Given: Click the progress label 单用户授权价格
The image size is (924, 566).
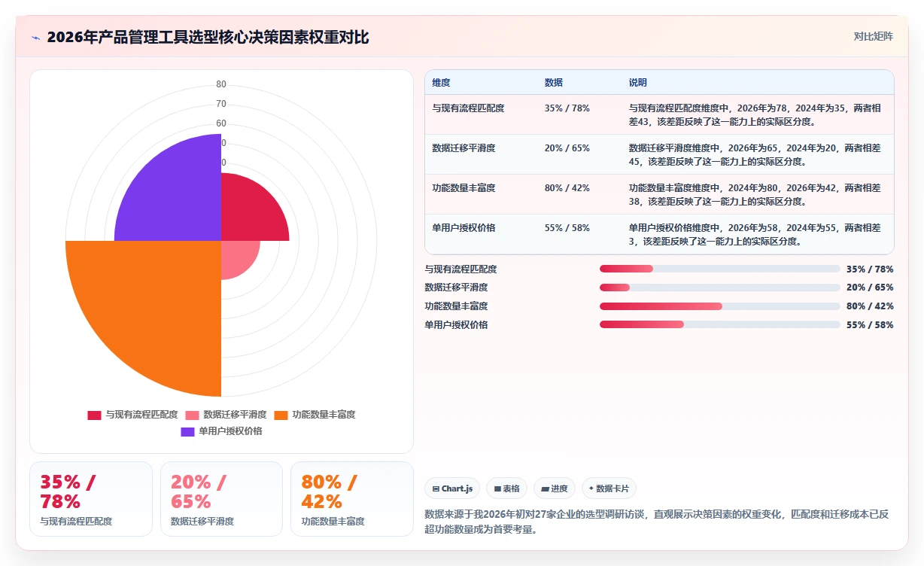Looking at the screenshot, I should [x=456, y=324].
